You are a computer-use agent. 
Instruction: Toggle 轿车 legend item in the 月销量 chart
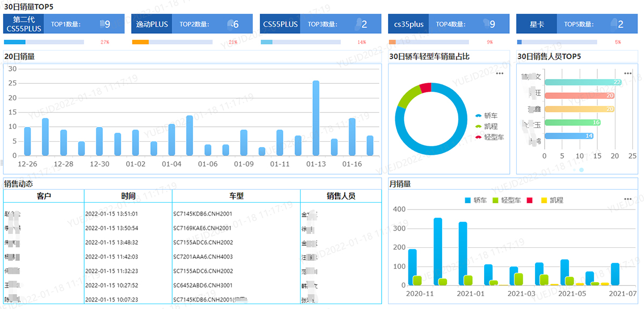(476, 200)
